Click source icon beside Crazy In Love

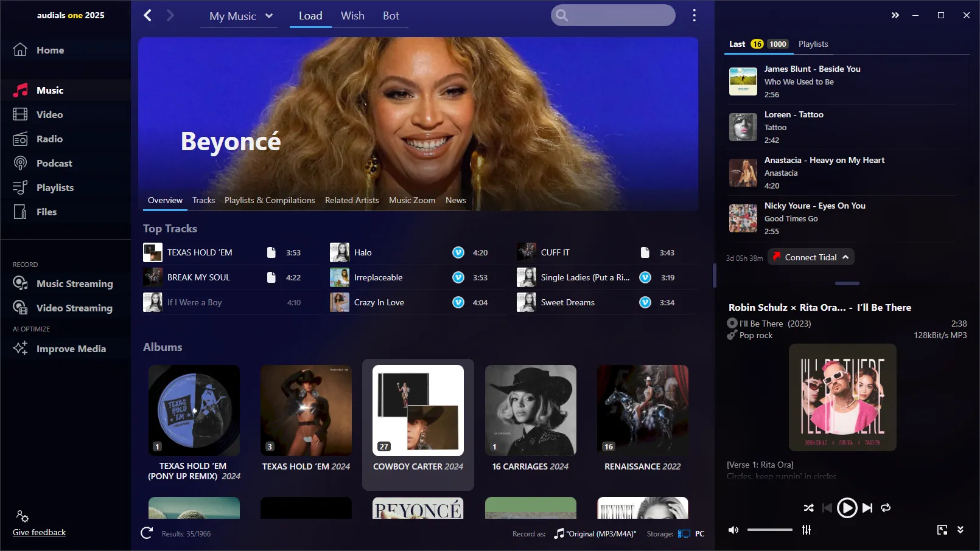[458, 302]
